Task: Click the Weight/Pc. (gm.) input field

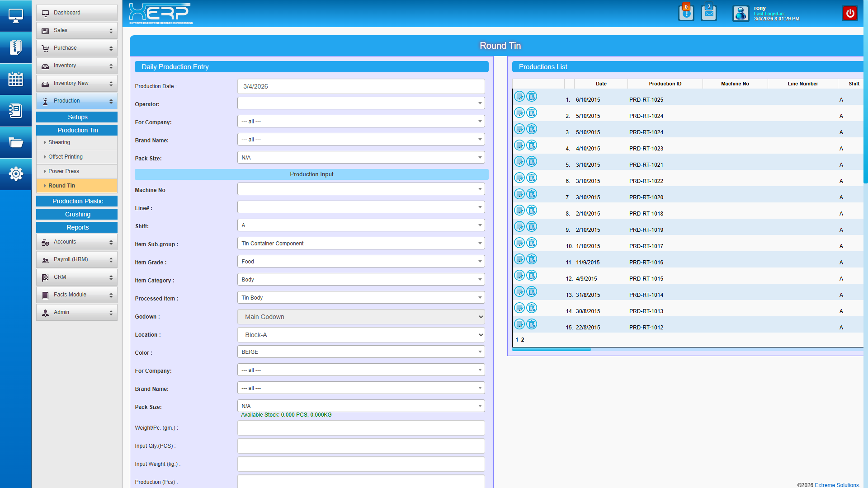Action: tap(361, 428)
